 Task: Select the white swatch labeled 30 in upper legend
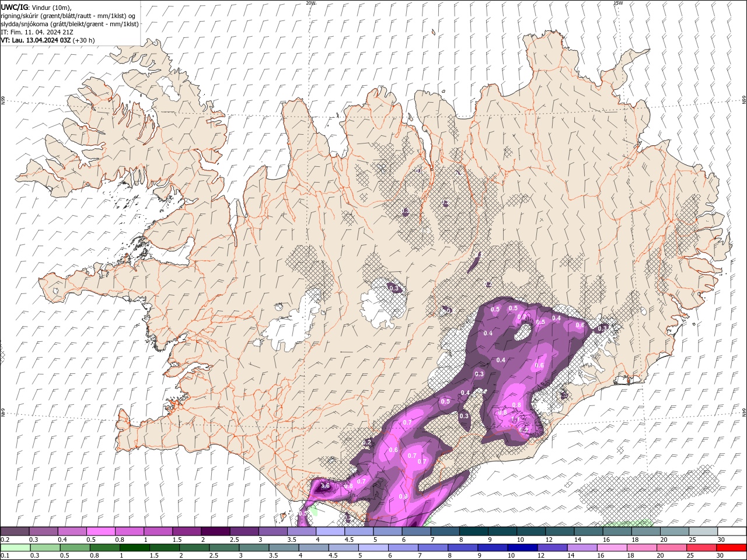pos(732,531)
